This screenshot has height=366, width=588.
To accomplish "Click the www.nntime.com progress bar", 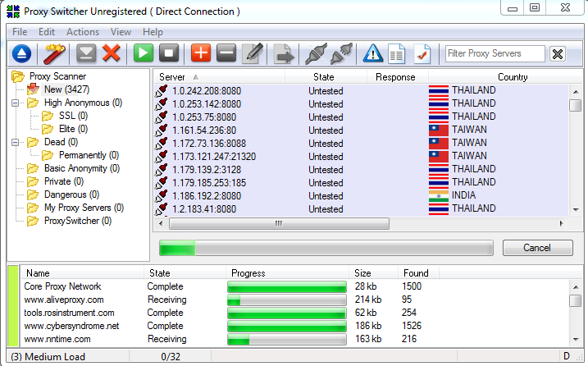I will pyautogui.click(x=287, y=339).
